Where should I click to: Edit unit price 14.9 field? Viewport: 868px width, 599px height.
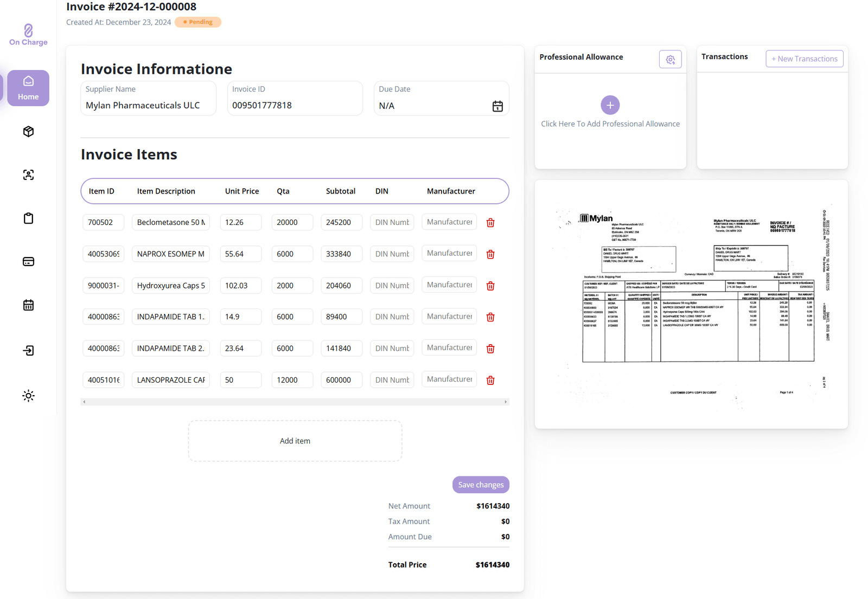[x=241, y=317]
